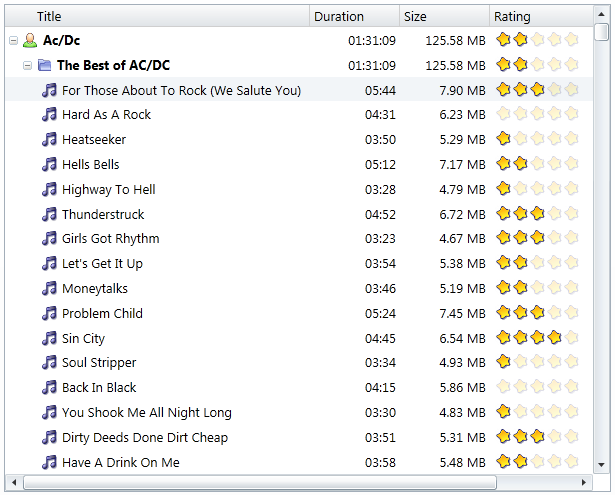
Task: Set Highway To Hell rating to three stars
Action: point(537,189)
